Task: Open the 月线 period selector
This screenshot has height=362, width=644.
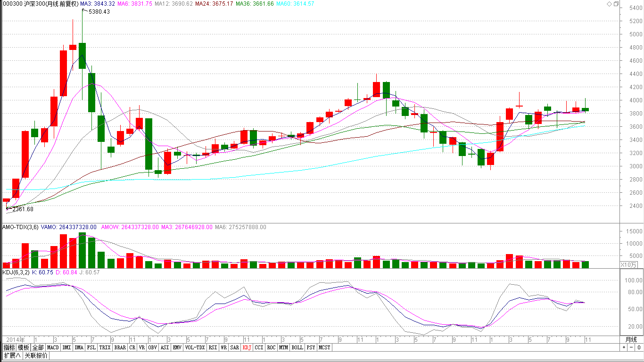Action: (631, 339)
